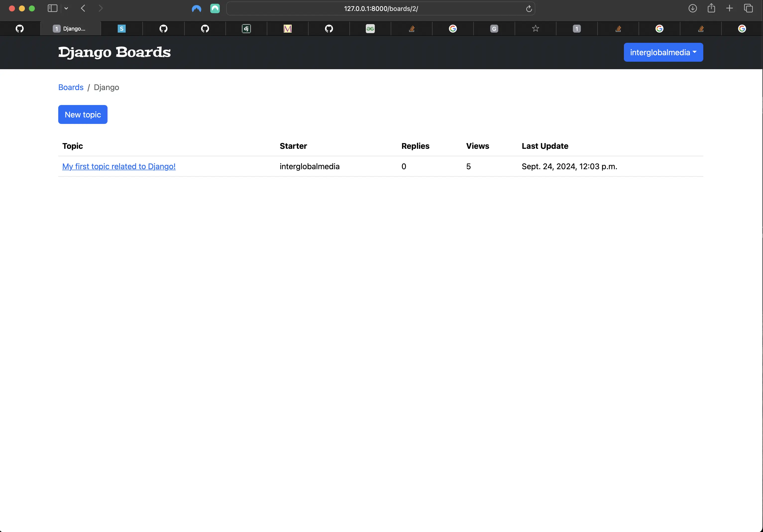
Task: Focus the address bar showing 127.0.0.1:8000/boards/2/
Action: pyautogui.click(x=381, y=9)
